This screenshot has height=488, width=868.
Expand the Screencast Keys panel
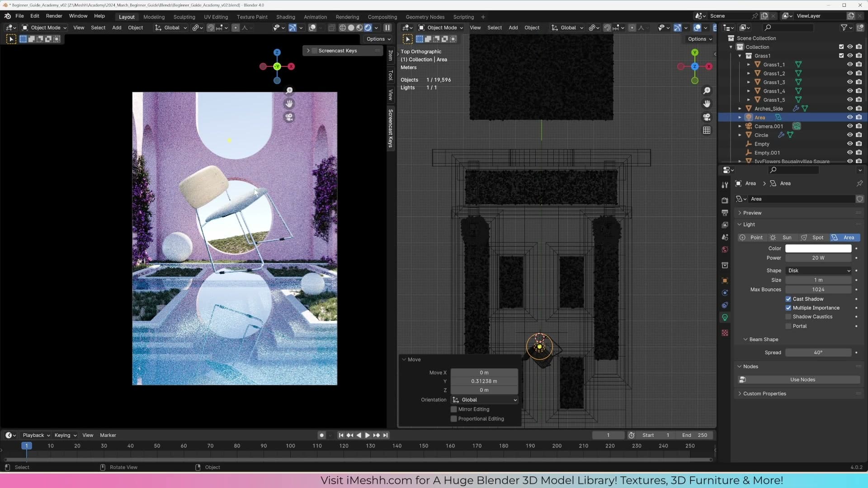308,51
